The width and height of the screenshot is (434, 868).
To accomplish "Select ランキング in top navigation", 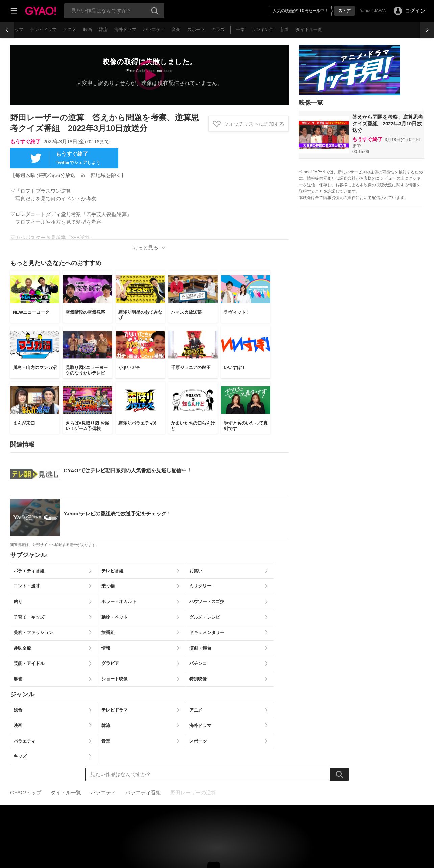I will point(262,30).
